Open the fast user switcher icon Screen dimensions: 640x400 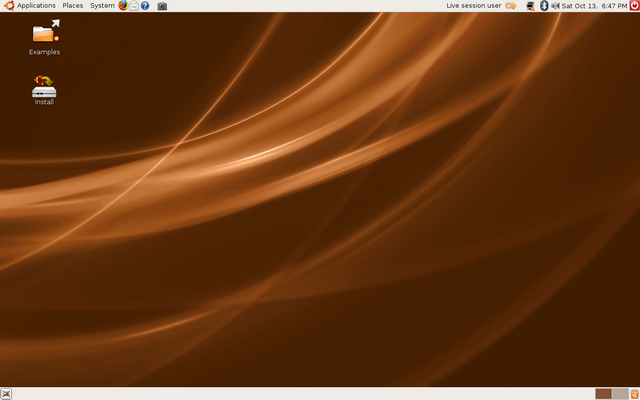511,6
